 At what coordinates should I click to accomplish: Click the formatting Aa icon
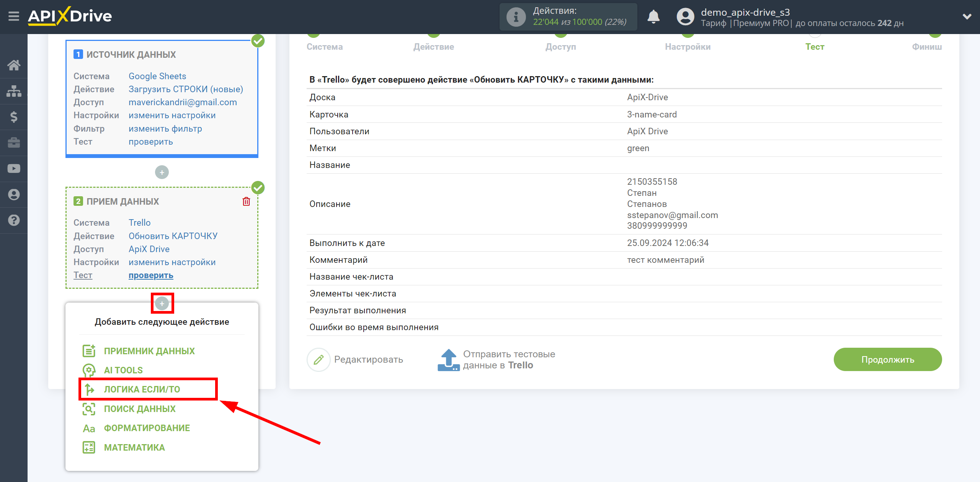[89, 428]
